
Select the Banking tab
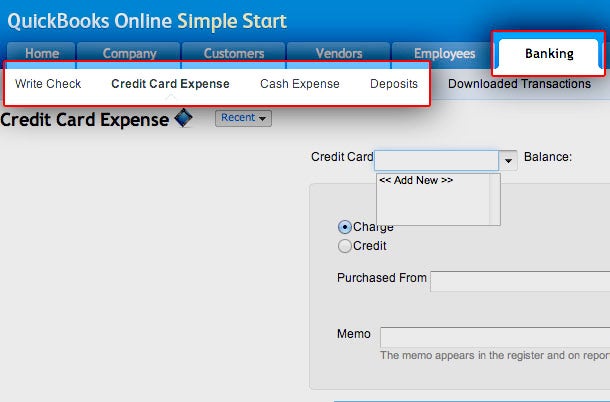549,54
